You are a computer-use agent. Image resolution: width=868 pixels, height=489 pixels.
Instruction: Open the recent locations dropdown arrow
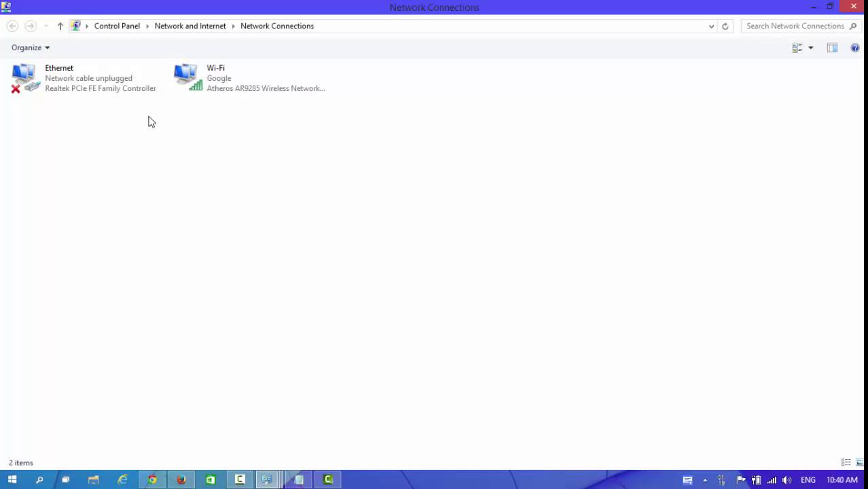[x=46, y=26]
